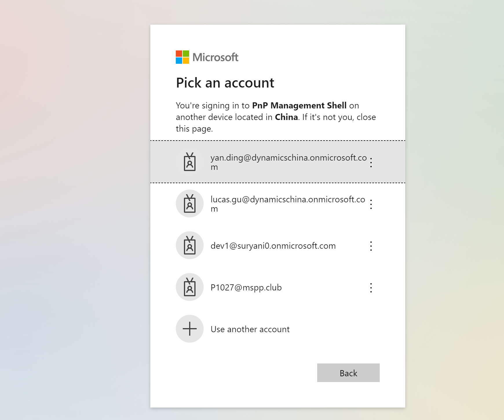Image resolution: width=504 pixels, height=420 pixels.
Task: Go Back with the Back button
Action: pyautogui.click(x=348, y=373)
